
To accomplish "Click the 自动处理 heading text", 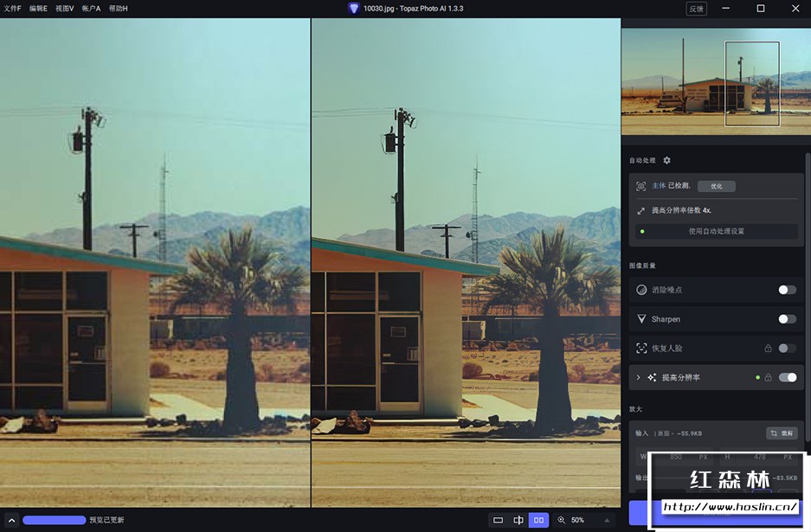I will (642, 160).
